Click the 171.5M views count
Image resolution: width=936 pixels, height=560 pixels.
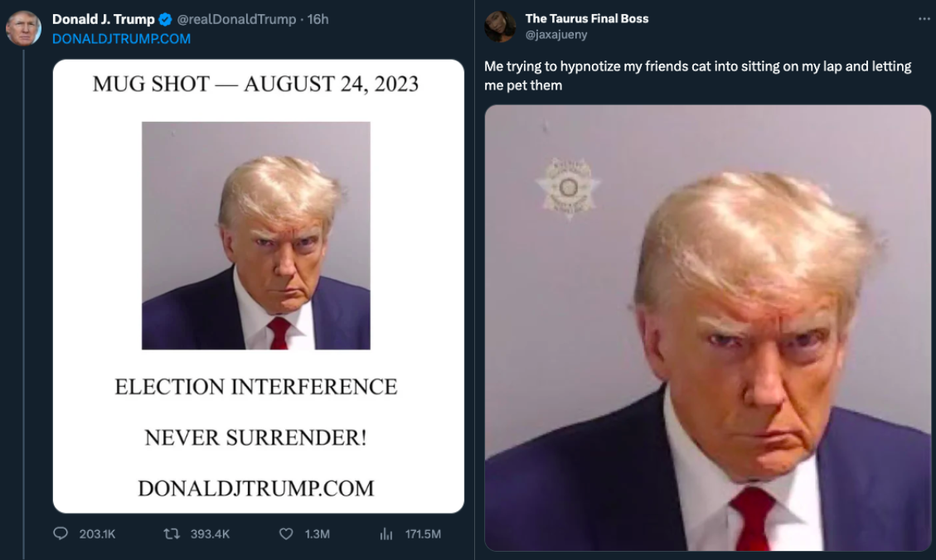coord(423,533)
